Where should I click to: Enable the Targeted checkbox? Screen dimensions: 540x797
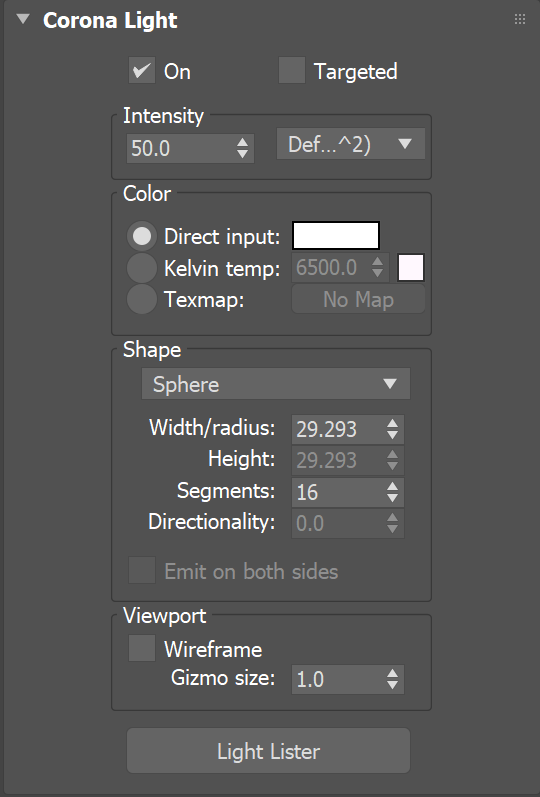coord(292,70)
